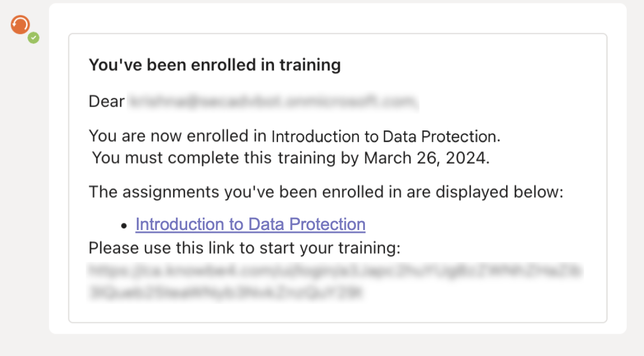The image size is (644, 356).
Task: Click the inline "Introduction to Data Protection." text in the sentence
Action: pyautogui.click(x=386, y=136)
